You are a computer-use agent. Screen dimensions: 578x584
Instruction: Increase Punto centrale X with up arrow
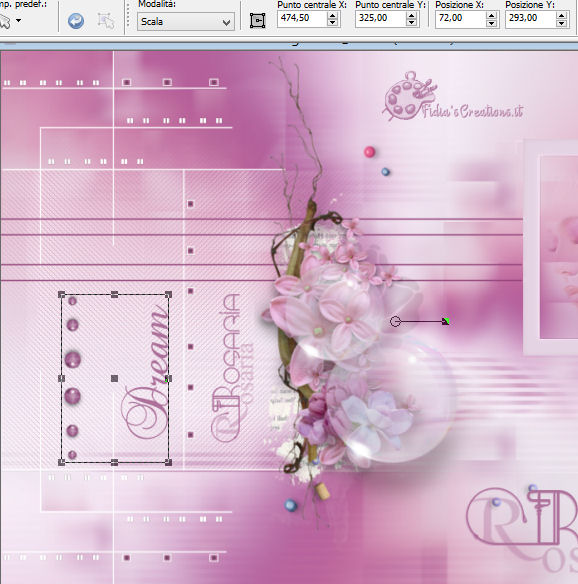coord(333,15)
